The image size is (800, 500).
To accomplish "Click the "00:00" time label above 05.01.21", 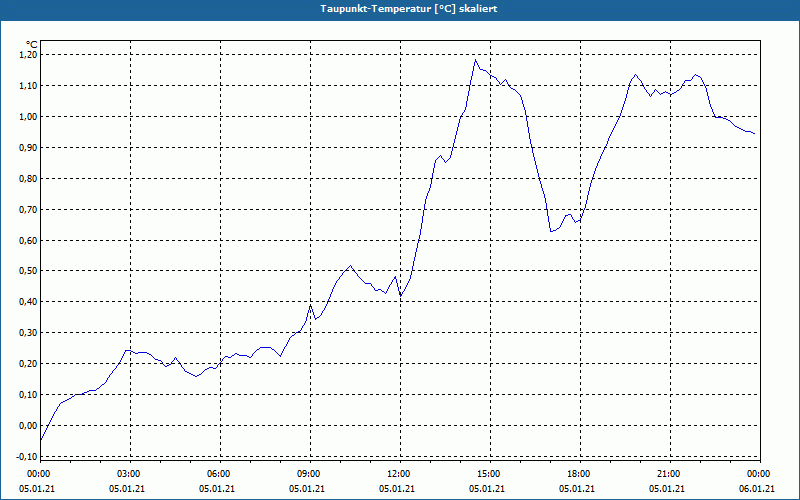I will (x=37, y=474).
